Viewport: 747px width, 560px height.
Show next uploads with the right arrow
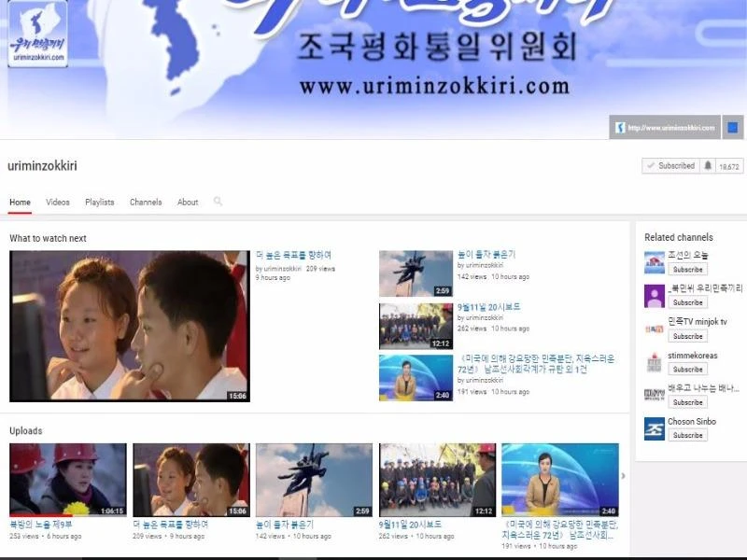(623, 476)
